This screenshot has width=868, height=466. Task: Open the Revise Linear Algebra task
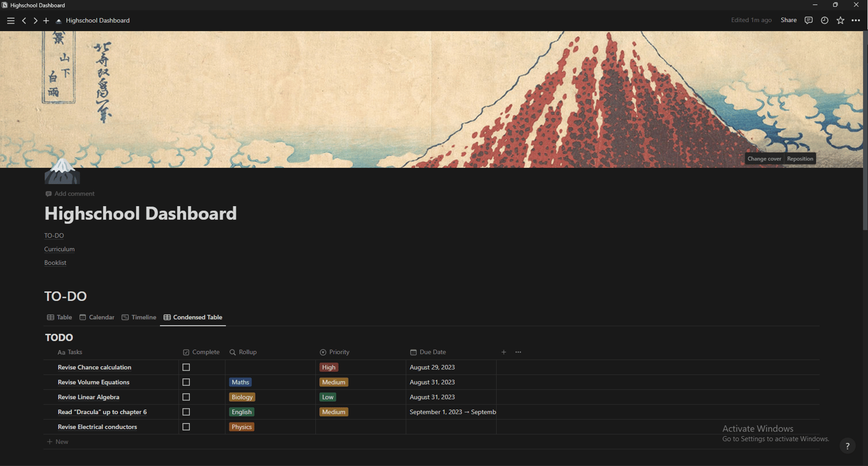[88, 397]
